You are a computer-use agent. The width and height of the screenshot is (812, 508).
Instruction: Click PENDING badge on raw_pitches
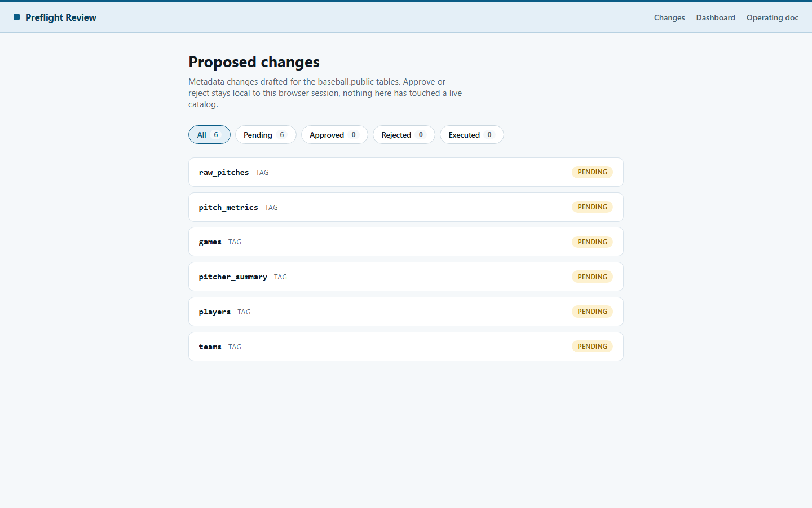click(x=592, y=172)
